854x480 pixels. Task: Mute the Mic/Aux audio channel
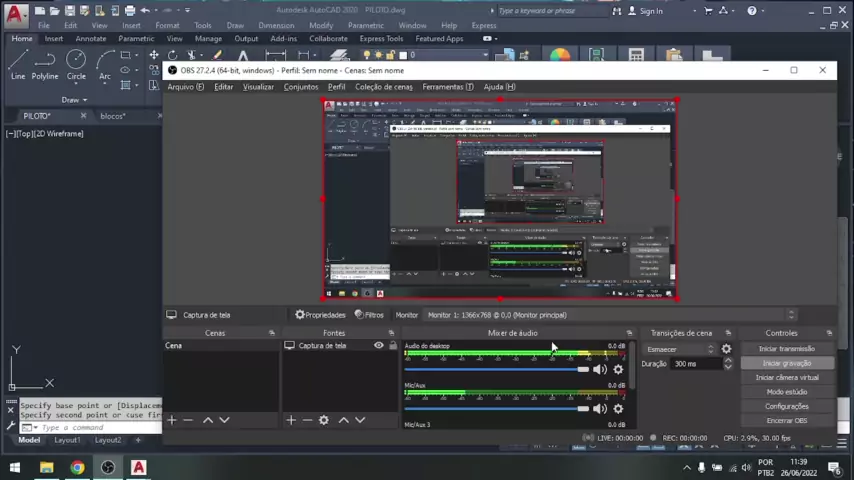(x=600, y=408)
